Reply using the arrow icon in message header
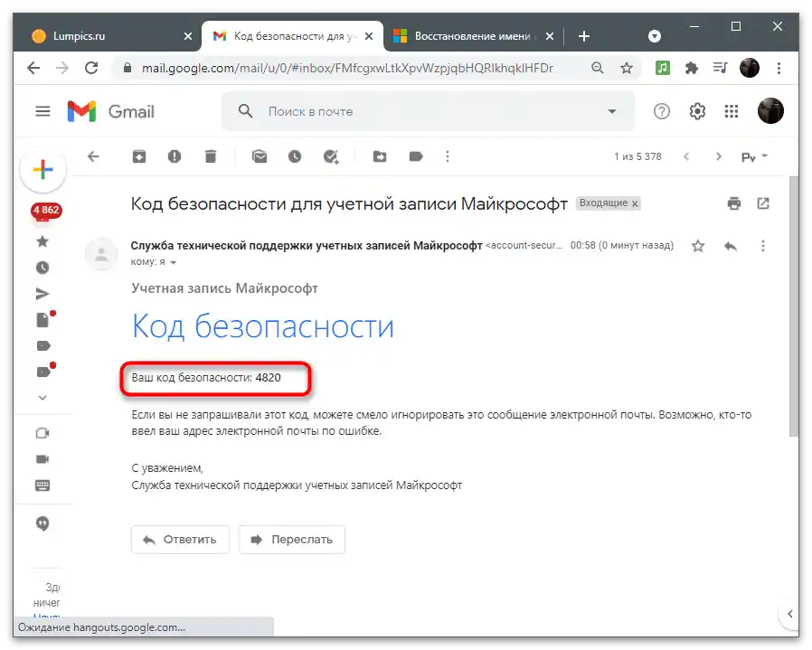Viewport: 812px width, 650px height. [x=731, y=246]
